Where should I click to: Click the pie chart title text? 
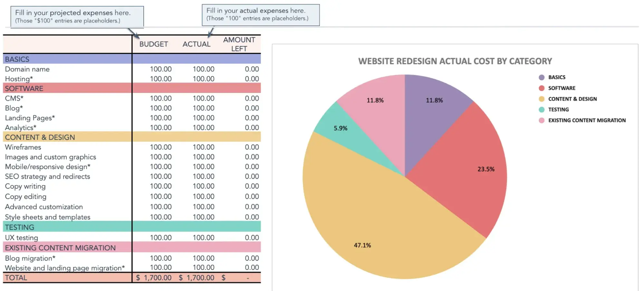click(x=455, y=61)
